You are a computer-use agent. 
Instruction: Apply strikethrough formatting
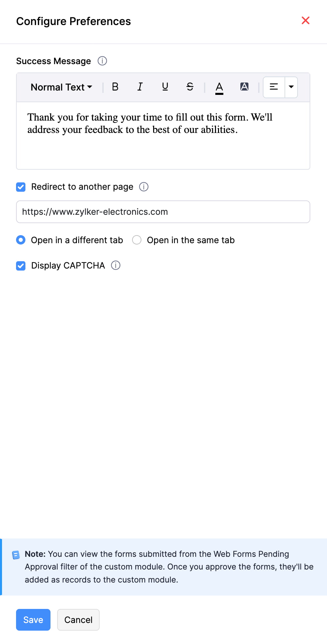coord(190,87)
